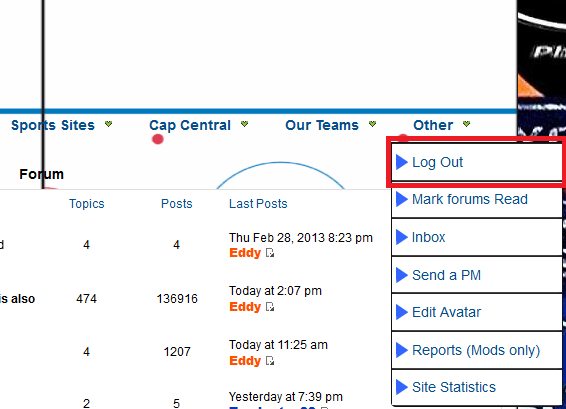This screenshot has width=566, height=409.
Task: Click arrow icon beside Edit Avatar
Action: pyautogui.click(x=402, y=312)
